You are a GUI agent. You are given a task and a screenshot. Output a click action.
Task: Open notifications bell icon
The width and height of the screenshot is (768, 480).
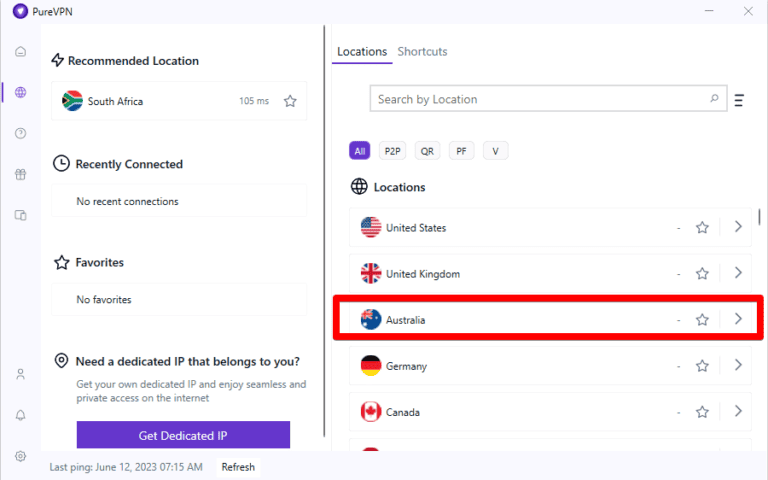pyautogui.click(x=21, y=415)
